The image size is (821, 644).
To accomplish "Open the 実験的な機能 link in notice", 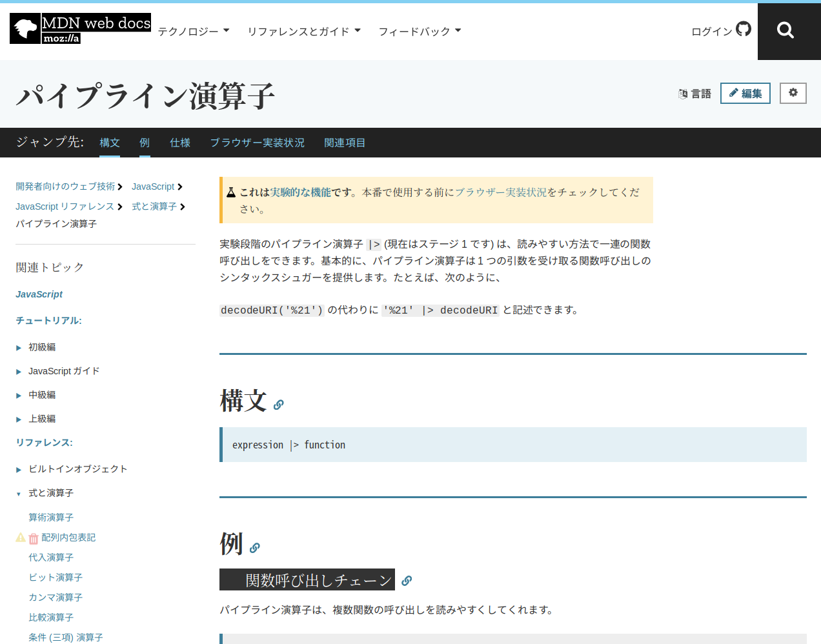I will click(x=300, y=192).
